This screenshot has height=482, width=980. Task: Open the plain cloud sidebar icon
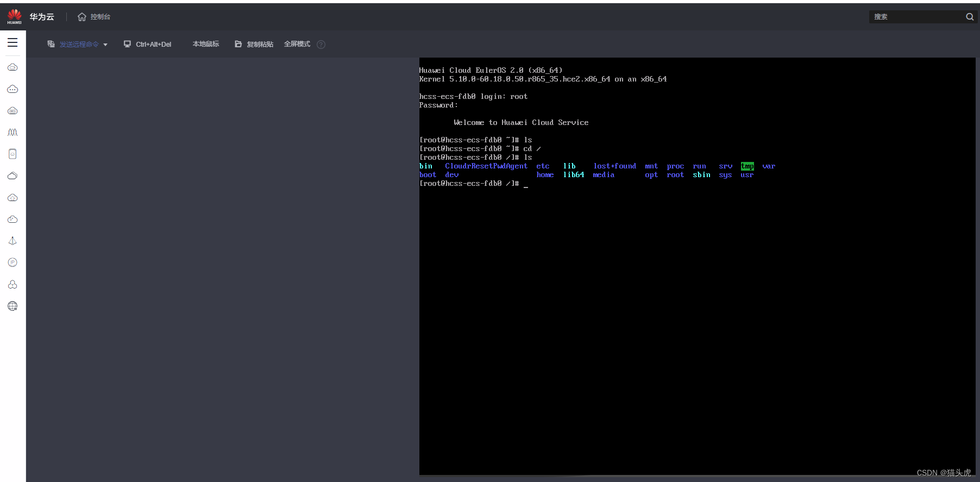(12, 176)
